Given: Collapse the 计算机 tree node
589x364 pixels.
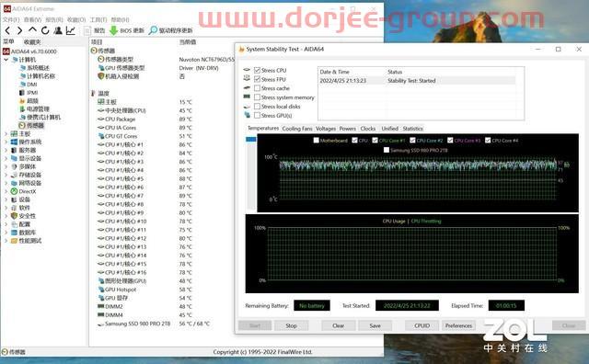Looking at the screenshot, I should pyautogui.click(x=6, y=60).
